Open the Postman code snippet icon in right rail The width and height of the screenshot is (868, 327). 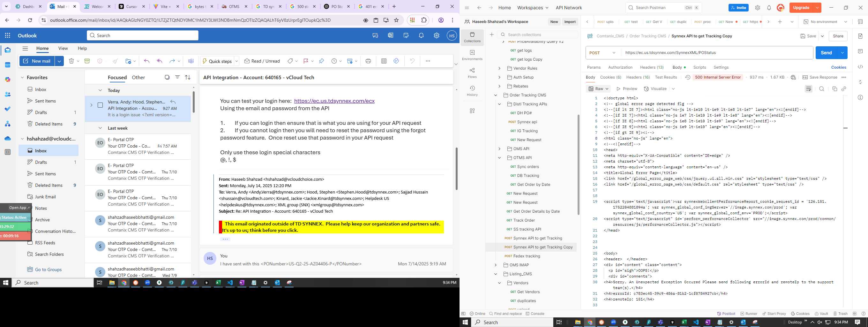[860, 67]
